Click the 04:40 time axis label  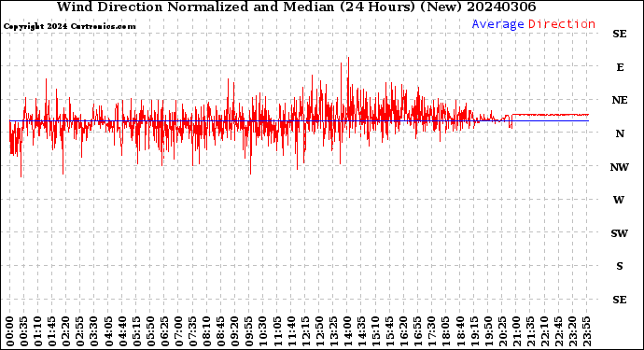pos(122,331)
